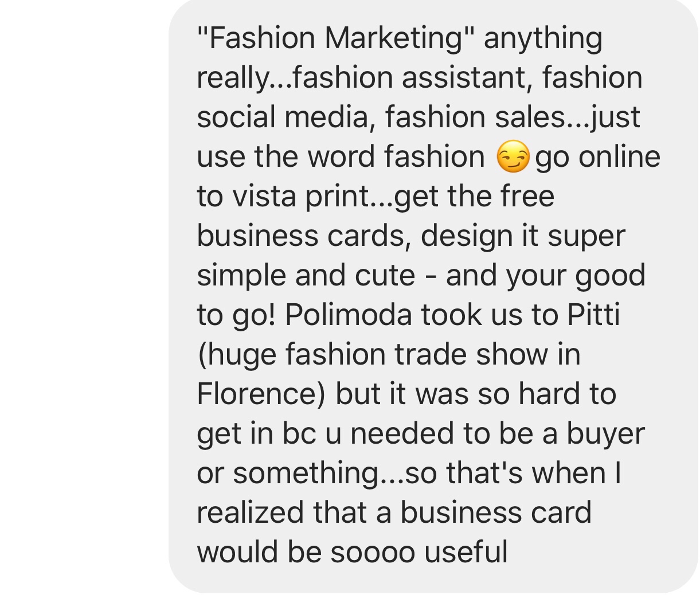700x595 pixels.
Task: Click the word "realized" in the message
Action: pyautogui.click(x=249, y=512)
